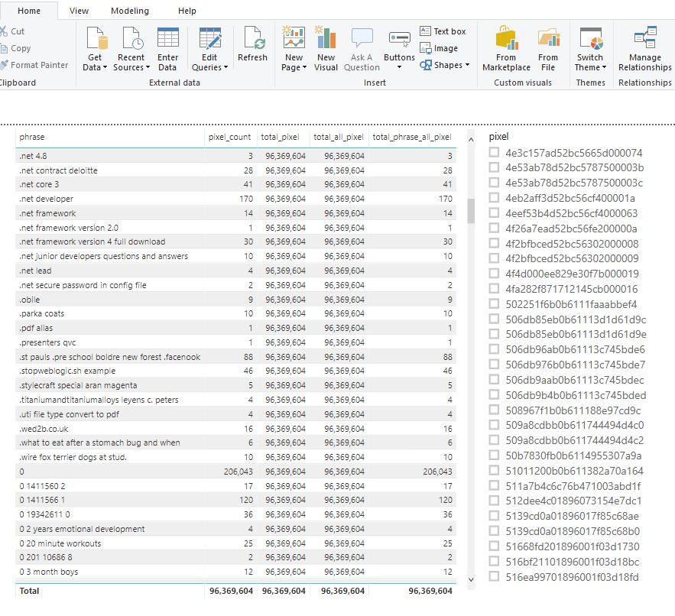Click the Refresh icon

click(x=255, y=38)
